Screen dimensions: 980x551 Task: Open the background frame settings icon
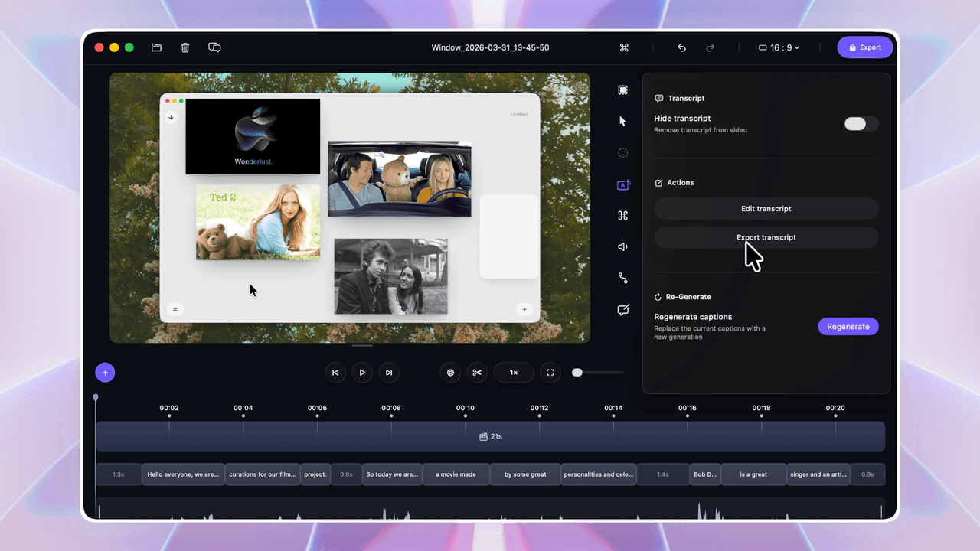[623, 90]
